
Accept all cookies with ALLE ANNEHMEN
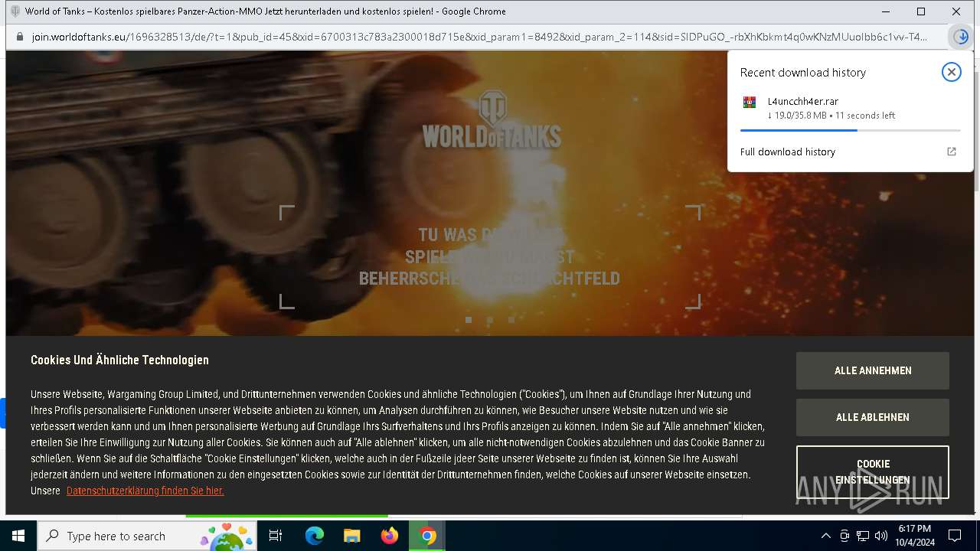[x=872, y=370]
